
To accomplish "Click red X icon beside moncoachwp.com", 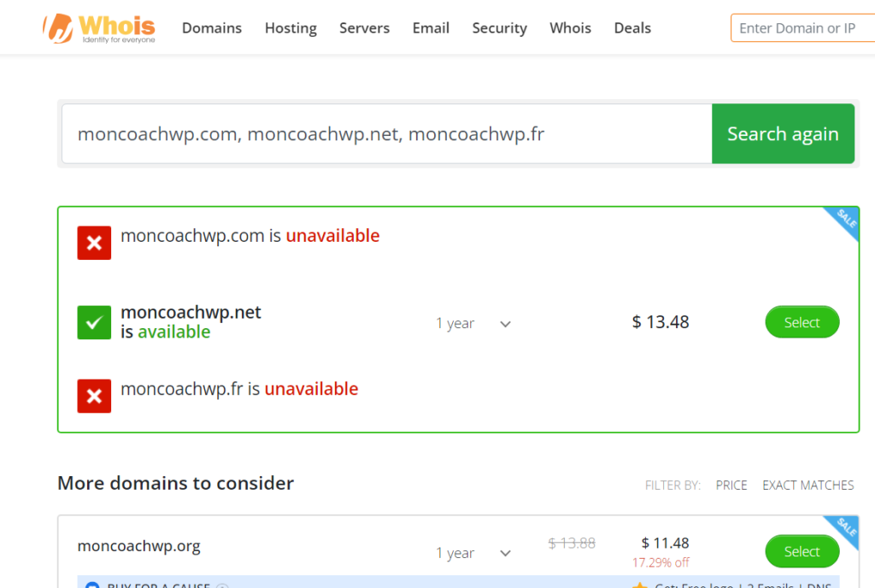I will (94, 244).
